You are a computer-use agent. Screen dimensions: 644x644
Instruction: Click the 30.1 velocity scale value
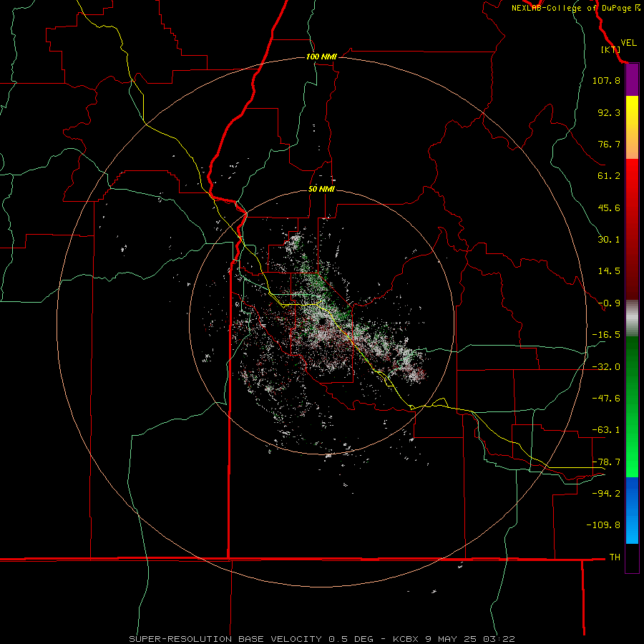point(609,240)
